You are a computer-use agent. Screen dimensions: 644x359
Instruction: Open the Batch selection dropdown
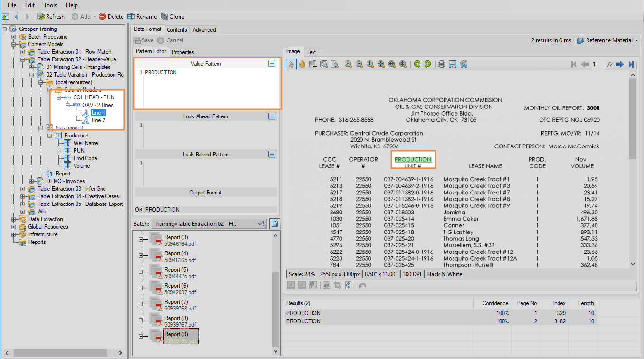pos(261,223)
